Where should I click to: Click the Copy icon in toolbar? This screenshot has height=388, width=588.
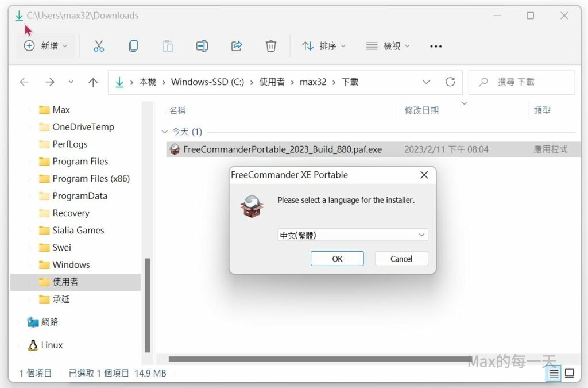(x=133, y=46)
